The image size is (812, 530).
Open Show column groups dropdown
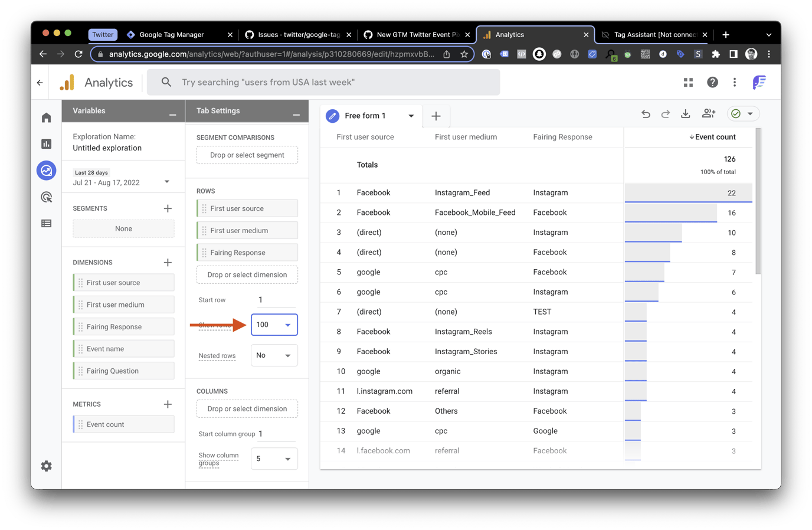tap(274, 459)
